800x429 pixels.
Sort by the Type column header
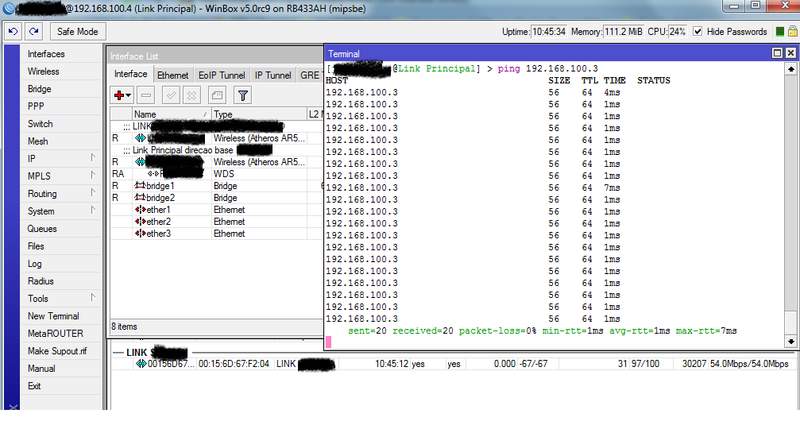pos(259,114)
